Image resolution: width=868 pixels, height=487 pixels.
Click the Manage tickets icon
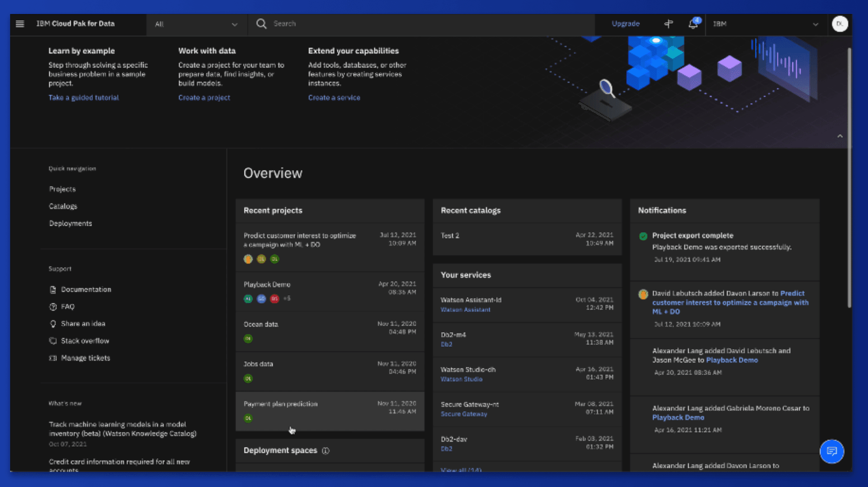click(53, 358)
